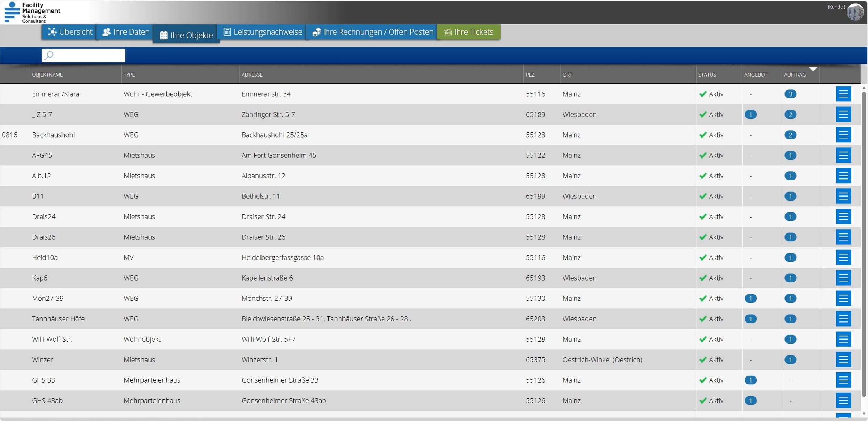Click postal code 65199
Image resolution: width=868 pixels, height=421 pixels.
point(535,196)
